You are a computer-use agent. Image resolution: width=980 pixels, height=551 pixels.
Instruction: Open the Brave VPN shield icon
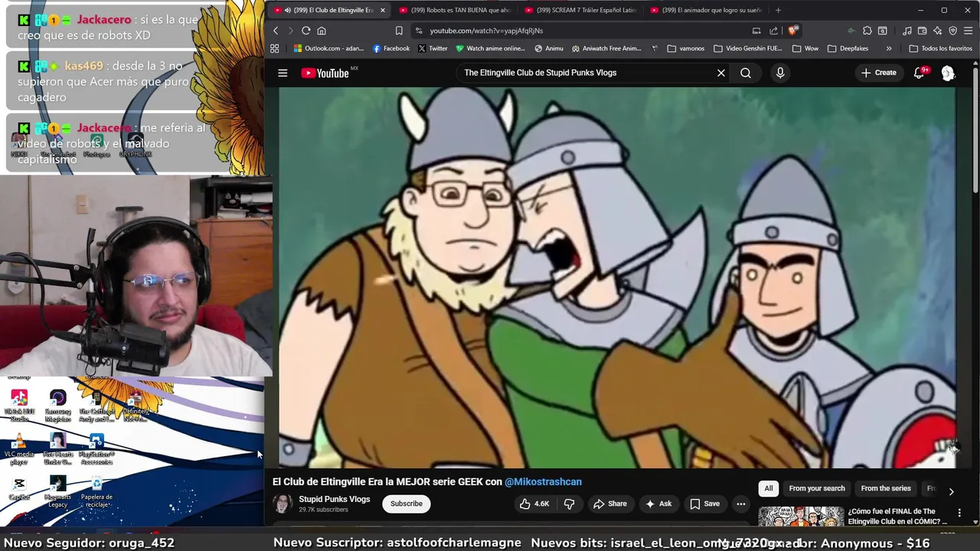tap(953, 31)
